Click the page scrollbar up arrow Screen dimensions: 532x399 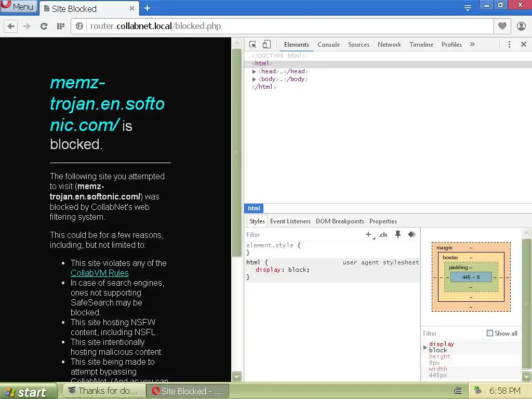tap(236, 43)
